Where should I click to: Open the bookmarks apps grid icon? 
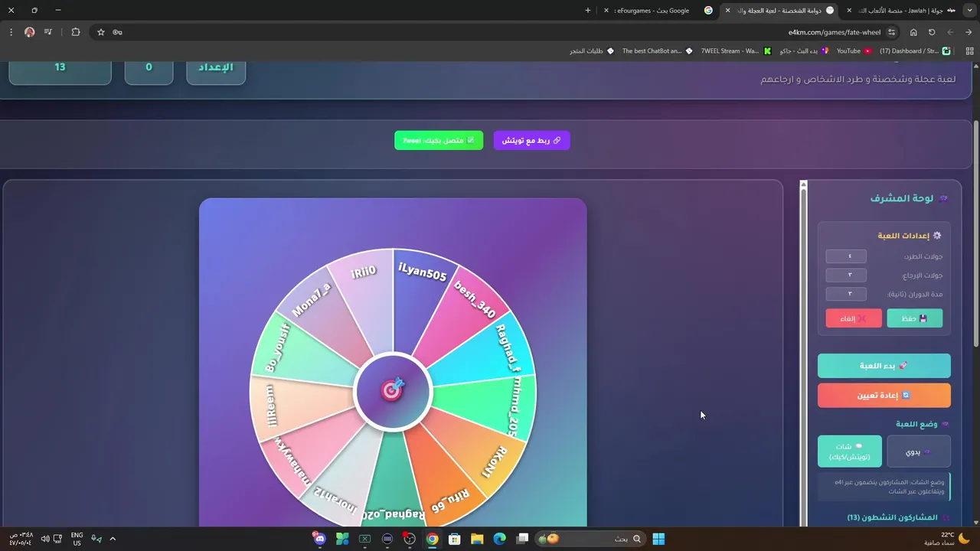969,51
